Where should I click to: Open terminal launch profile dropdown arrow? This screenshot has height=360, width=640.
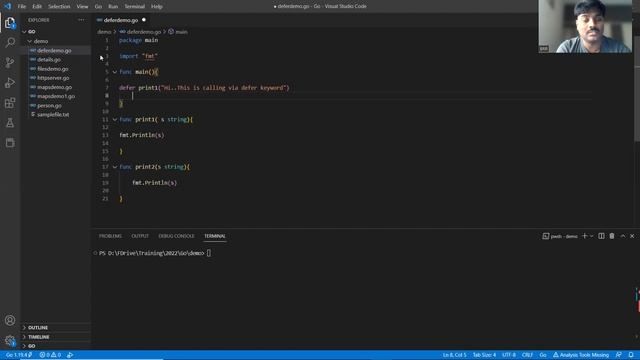coord(591,236)
